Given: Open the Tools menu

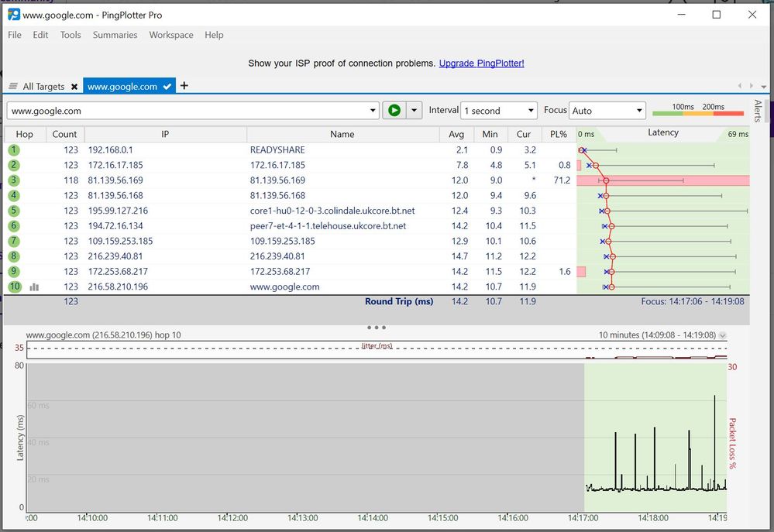Looking at the screenshot, I should pos(71,35).
